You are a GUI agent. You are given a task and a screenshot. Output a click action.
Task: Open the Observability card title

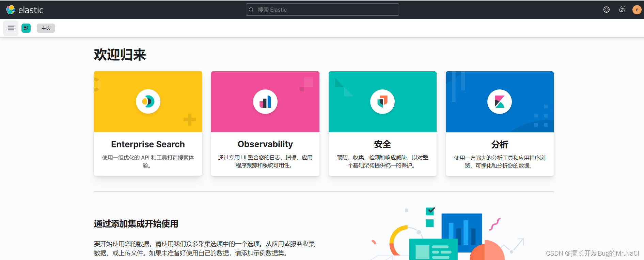[x=265, y=144]
